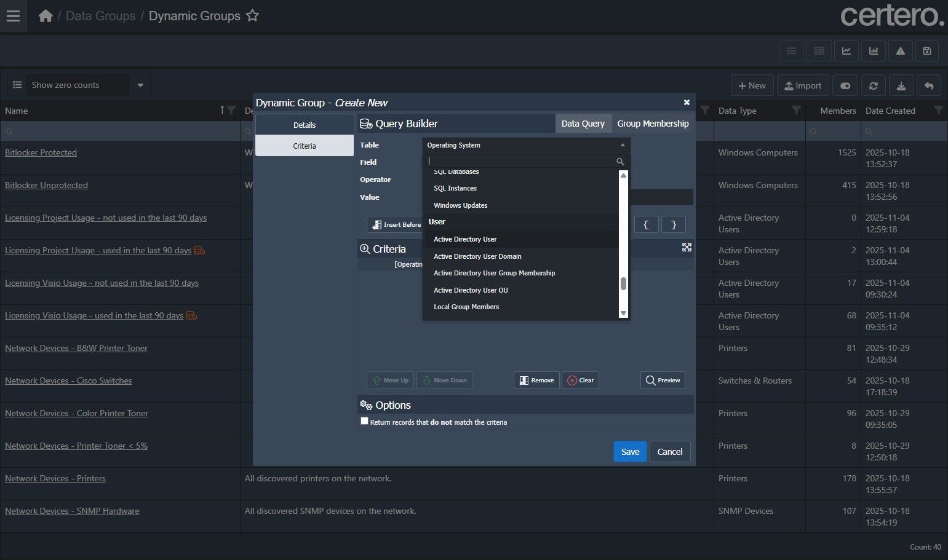Import a dynamic group
This screenshot has height=560, width=948.
click(x=803, y=86)
